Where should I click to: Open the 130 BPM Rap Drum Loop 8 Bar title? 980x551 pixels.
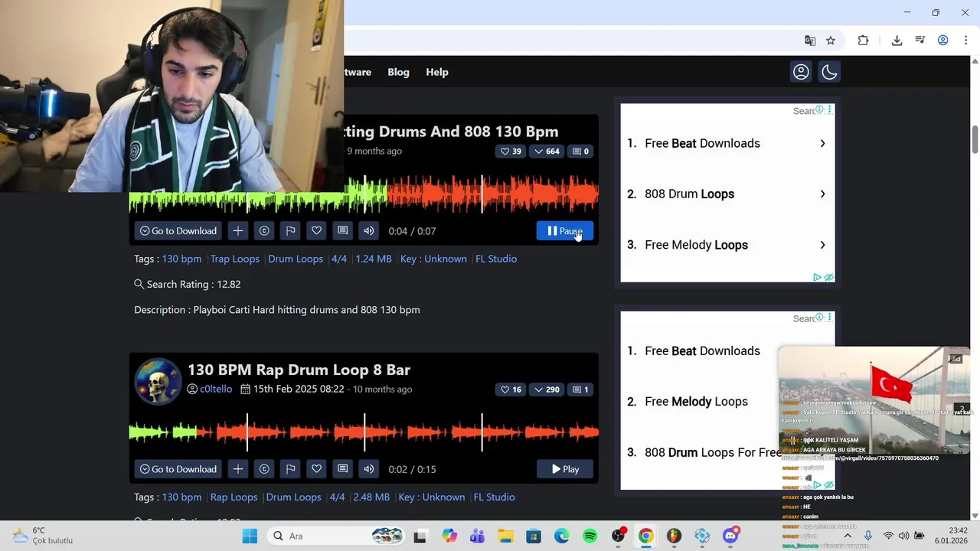click(x=299, y=370)
